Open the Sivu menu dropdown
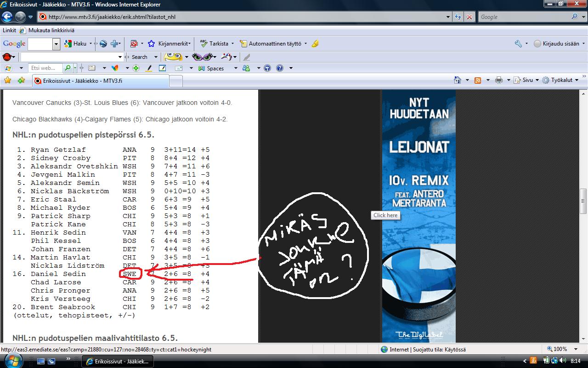 point(537,80)
